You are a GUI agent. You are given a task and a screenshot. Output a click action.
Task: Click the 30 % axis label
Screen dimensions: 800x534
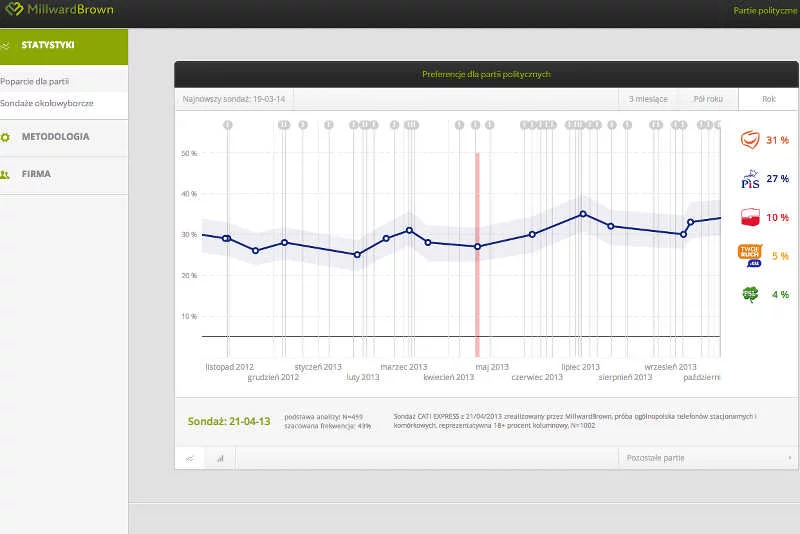(189, 235)
